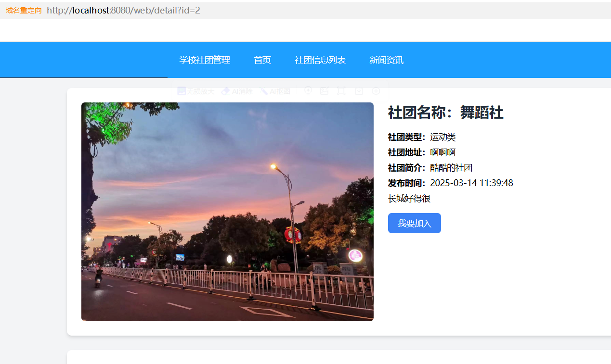Click the 社团名称：舞蹈社 heading
Image resolution: width=611 pixels, height=364 pixels.
coord(445,113)
